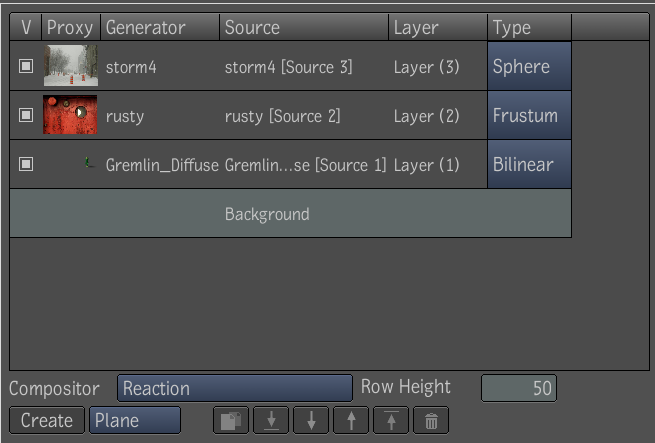Click the Row Height value field
This screenshot has width=655, height=443.
pyautogui.click(x=519, y=388)
